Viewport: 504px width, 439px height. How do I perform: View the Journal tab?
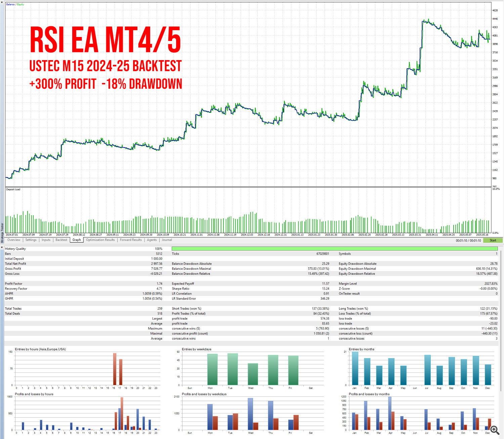point(167,240)
